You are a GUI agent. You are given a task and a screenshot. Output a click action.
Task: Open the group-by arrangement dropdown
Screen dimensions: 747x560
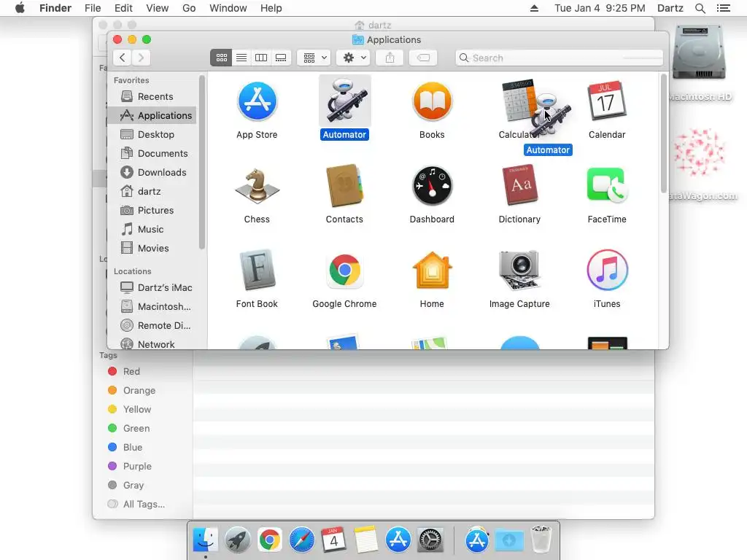pyautogui.click(x=314, y=58)
